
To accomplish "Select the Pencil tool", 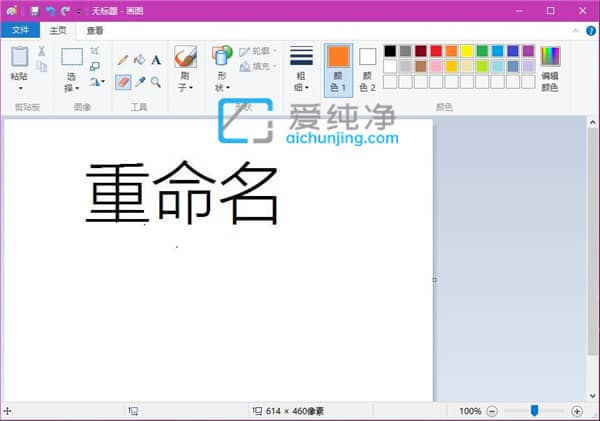I will pyautogui.click(x=123, y=60).
